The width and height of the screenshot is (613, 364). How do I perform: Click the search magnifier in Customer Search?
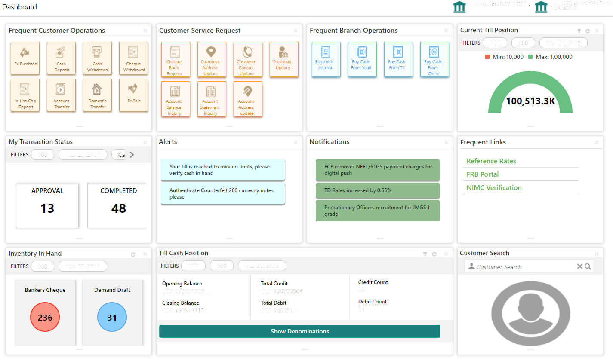click(x=588, y=266)
